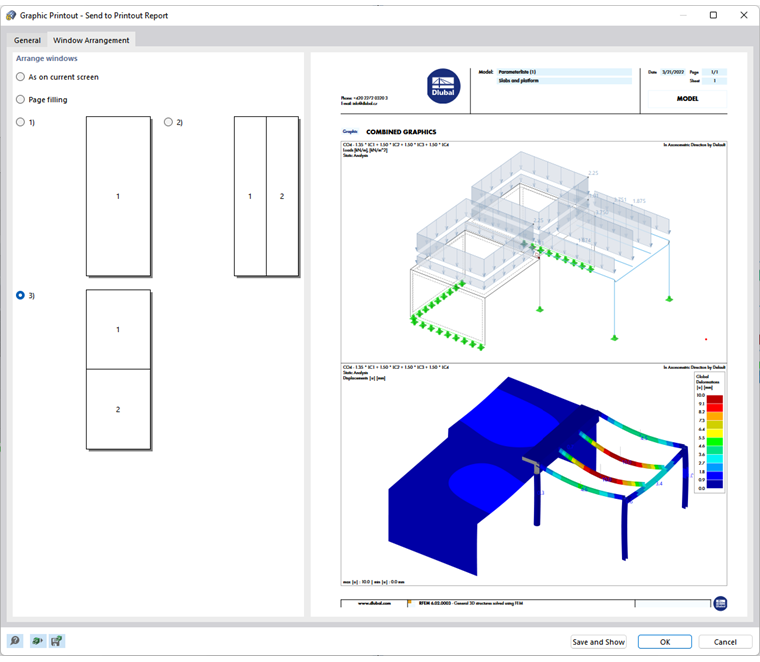Select arrangement option 3) stacked windows
760x662 pixels.
[x=20, y=295]
